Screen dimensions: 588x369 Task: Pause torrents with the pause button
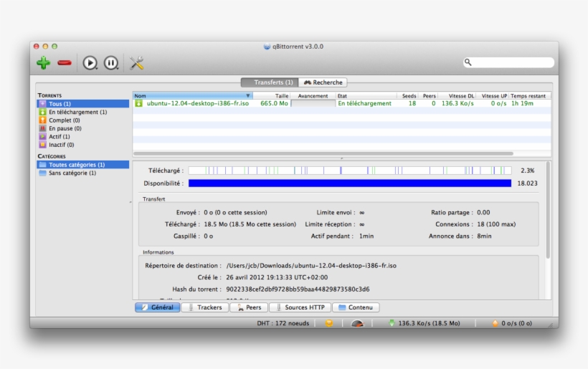[111, 62]
